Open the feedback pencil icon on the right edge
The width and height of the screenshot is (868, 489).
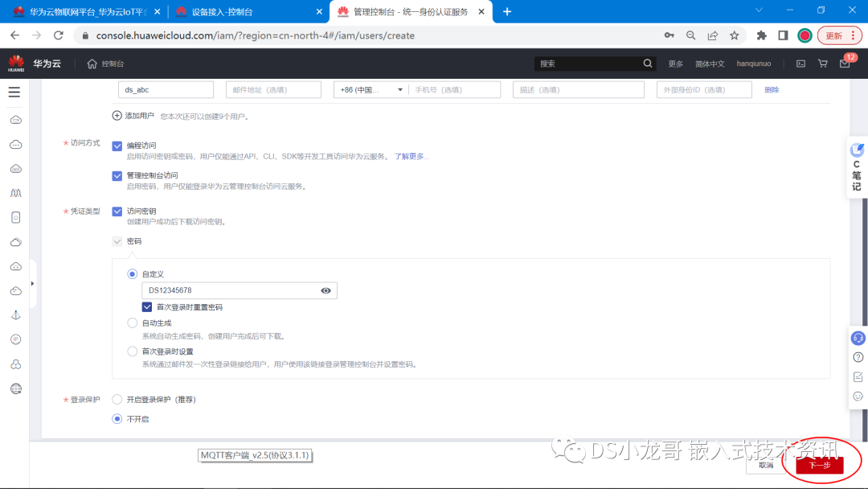pos(858,376)
